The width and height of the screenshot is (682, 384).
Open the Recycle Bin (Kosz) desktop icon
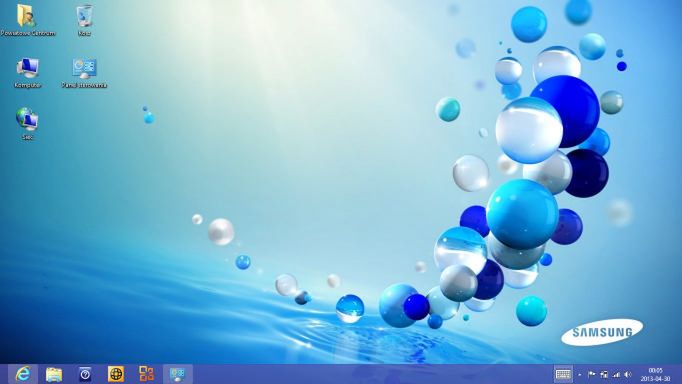(84, 20)
